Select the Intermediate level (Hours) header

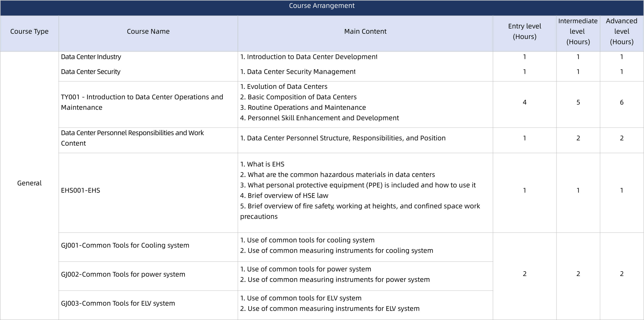578,32
